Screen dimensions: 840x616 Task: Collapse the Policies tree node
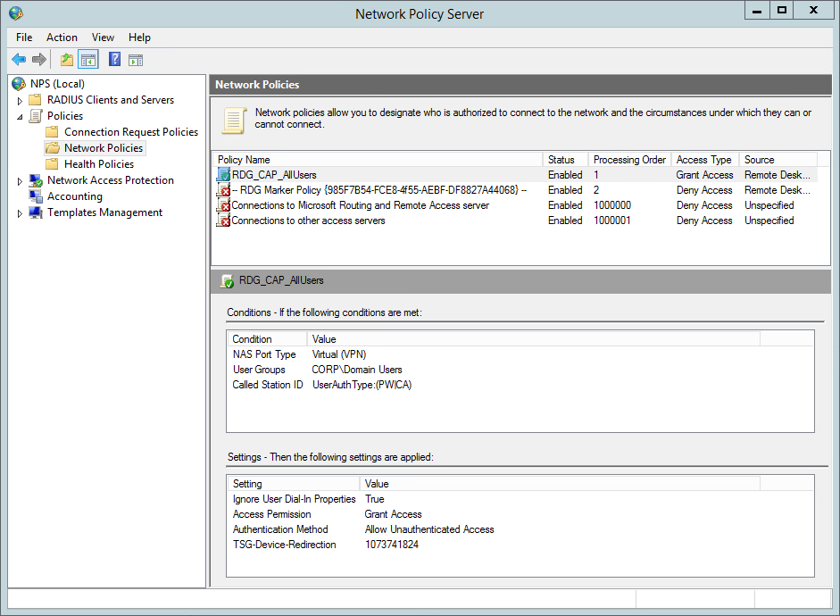click(x=20, y=117)
